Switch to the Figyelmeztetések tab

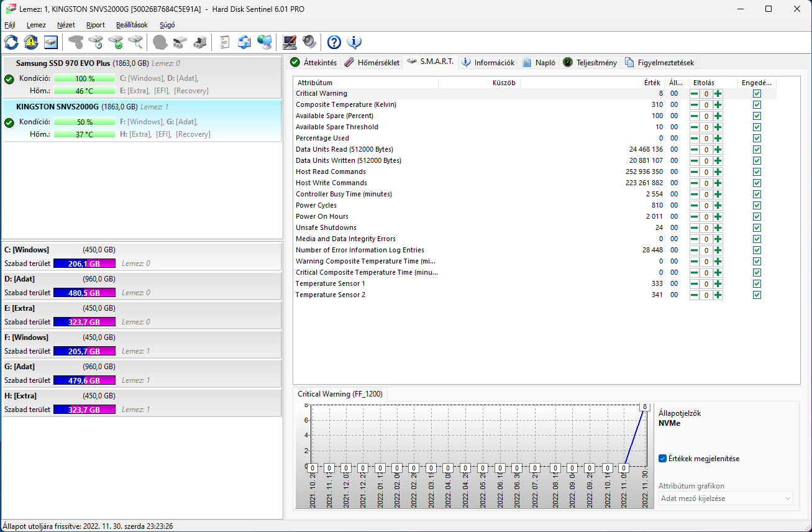pos(660,62)
